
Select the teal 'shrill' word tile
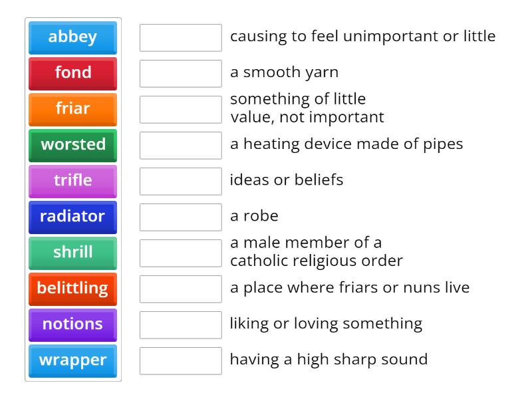[72, 253]
